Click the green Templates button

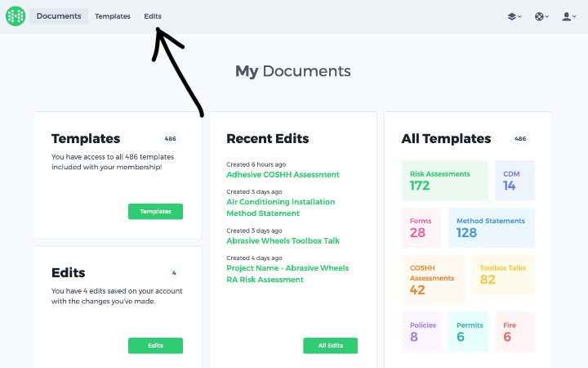[155, 212]
